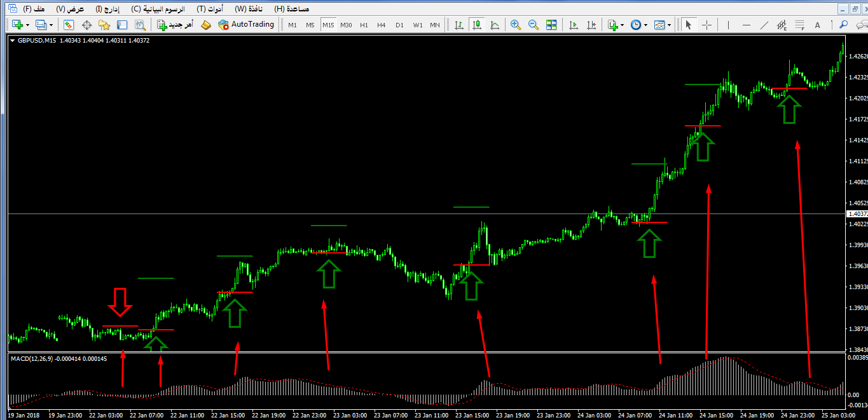Viewport: 868px width, 420px height.
Task: Add a text label with the A tool
Action: [x=817, y=25]
